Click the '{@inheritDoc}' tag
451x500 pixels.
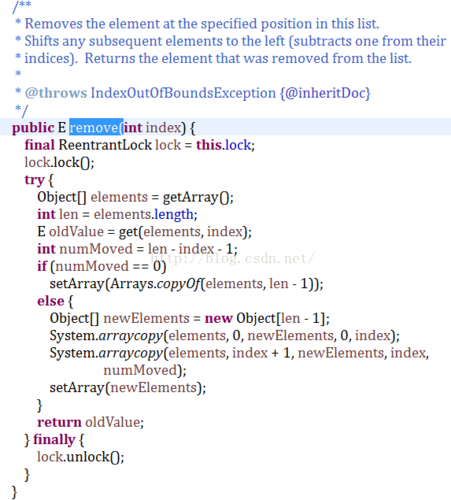[x=325, y=93]
